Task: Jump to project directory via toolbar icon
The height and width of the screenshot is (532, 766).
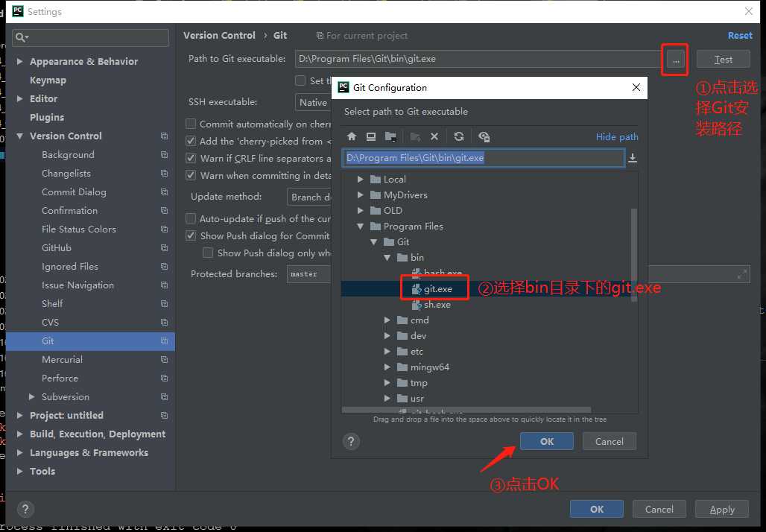Action: 390,137
